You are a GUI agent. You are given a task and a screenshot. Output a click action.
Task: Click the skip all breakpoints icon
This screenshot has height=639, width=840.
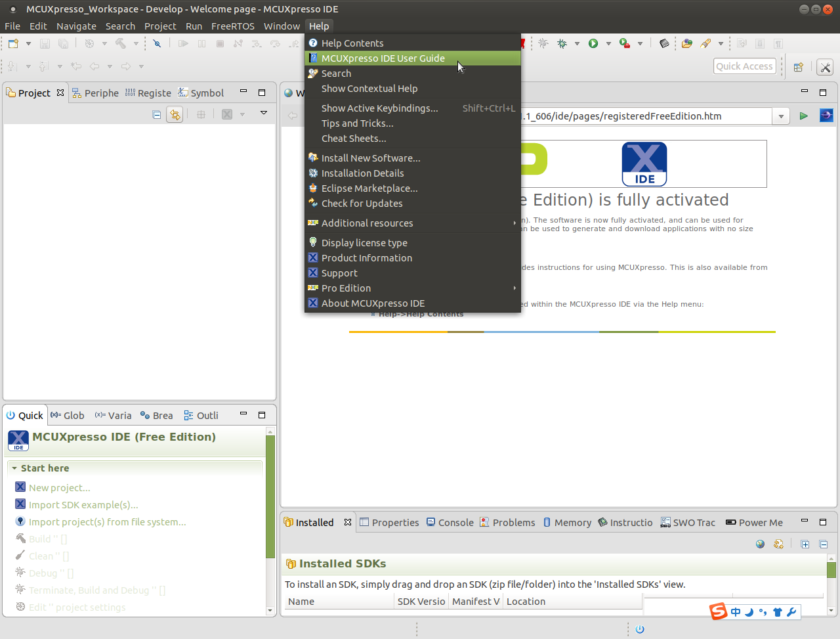[157, 43]
